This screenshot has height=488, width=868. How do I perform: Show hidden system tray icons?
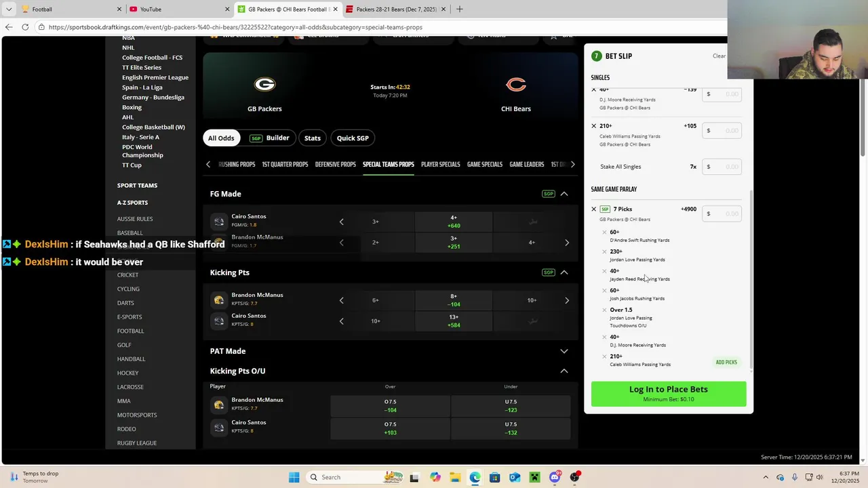tap(767, 477)
